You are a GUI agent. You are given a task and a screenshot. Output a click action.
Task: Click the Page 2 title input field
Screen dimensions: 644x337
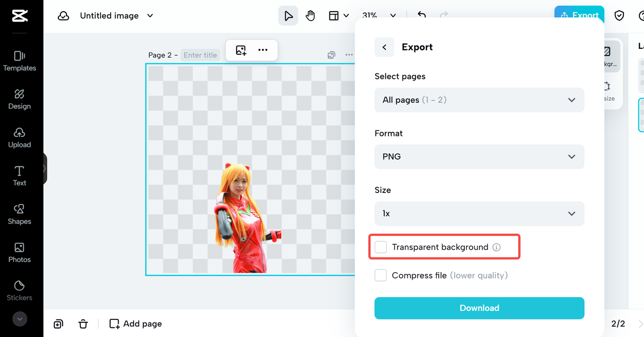200,55
